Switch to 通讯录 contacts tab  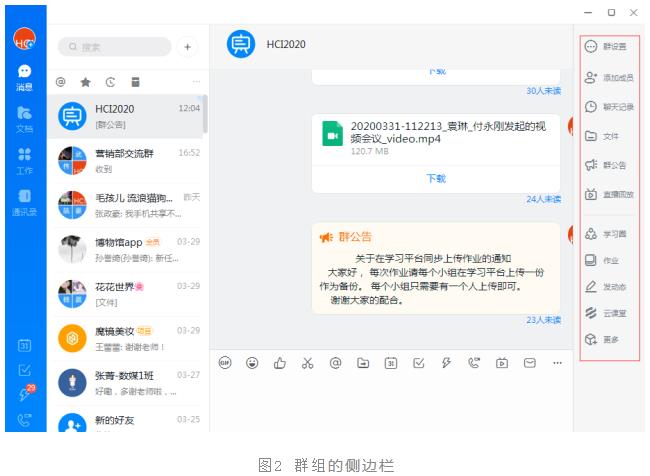point(23,199)
